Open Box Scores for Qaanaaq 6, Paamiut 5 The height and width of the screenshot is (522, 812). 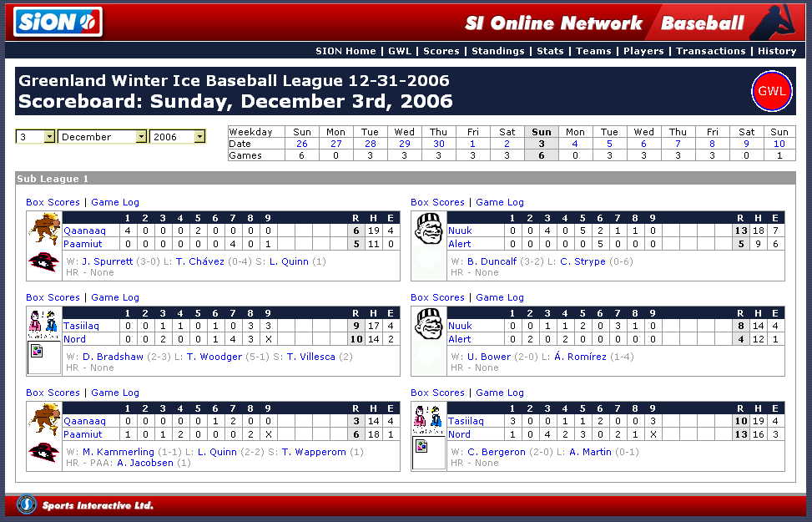[53, 202]
